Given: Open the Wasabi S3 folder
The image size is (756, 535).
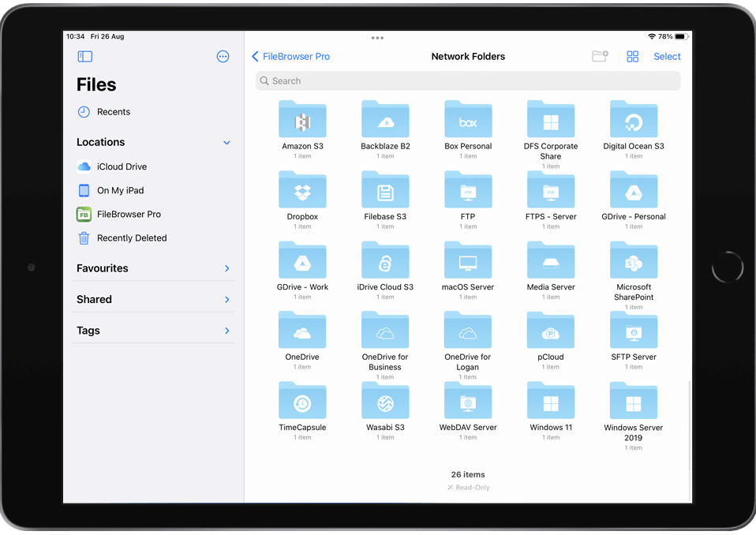Looking at the screenshot, I should tap(385, 400).
